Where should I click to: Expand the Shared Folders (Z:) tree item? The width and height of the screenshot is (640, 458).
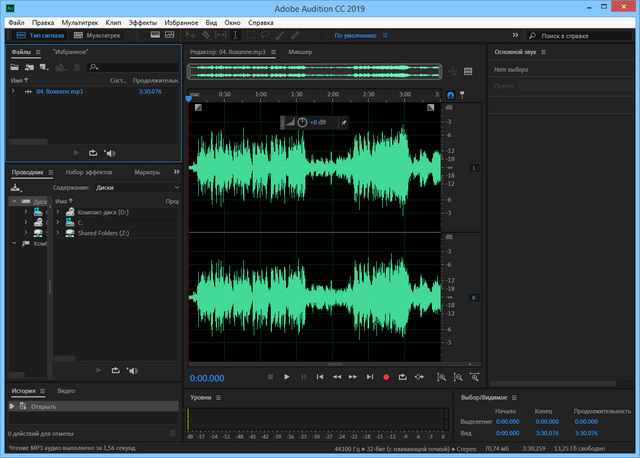[58, 233]
